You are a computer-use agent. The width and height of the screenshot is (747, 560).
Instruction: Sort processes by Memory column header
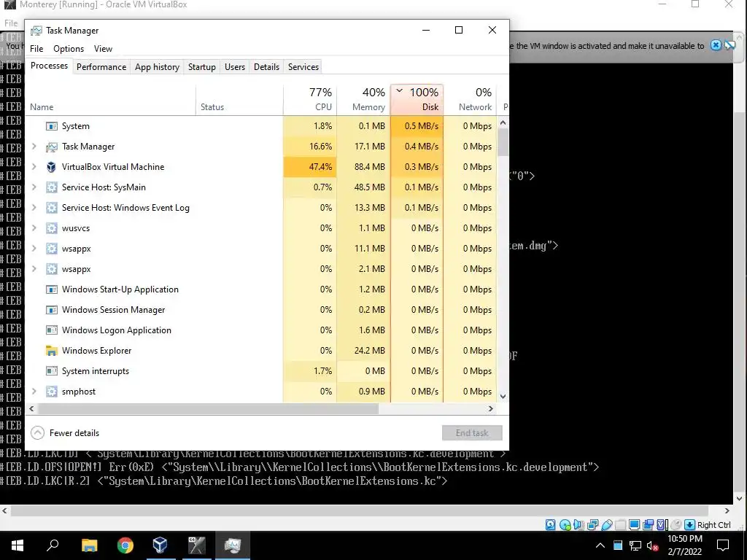[363, 99]
